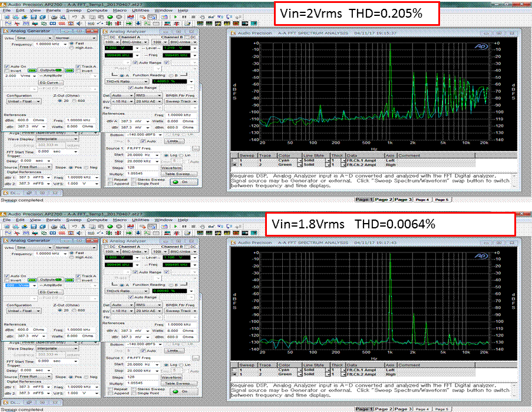532x412 pixels.
Task: Click the Save floppy icon in upper window toolbar
Action: pos(34,17)
